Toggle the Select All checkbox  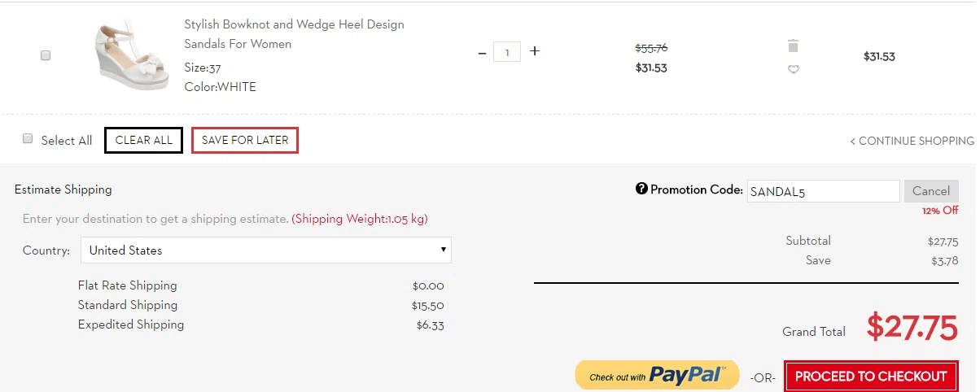(x=28, y=139)
